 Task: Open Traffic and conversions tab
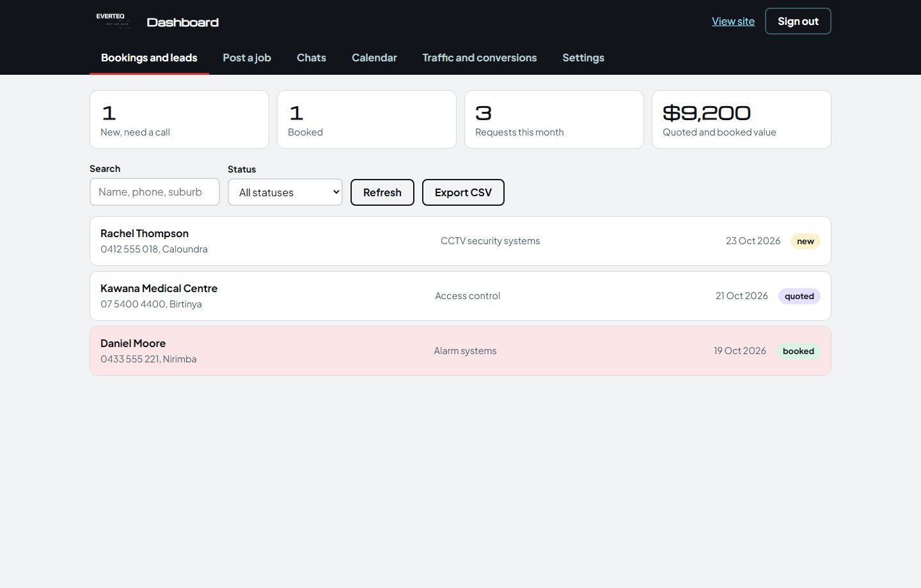(x=480, y=58)
